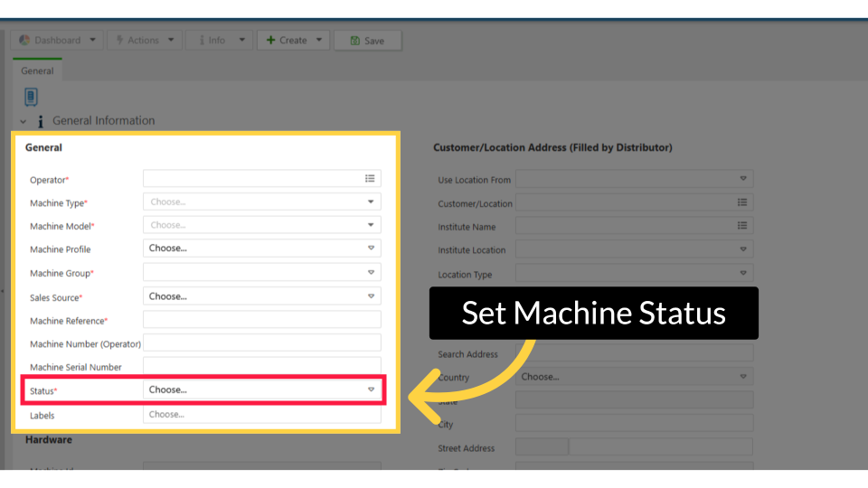Open the Country dropdown
Screen dimensions: 868x488
(x=634, y=377)
